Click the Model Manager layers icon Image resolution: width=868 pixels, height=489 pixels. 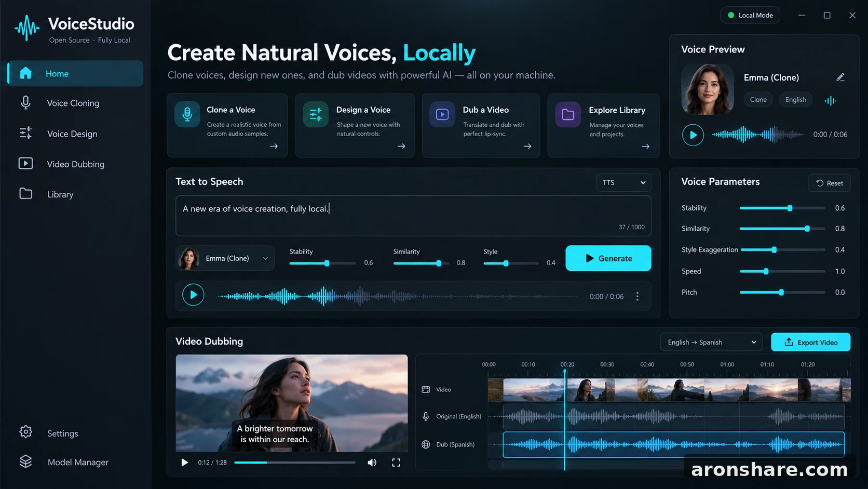[x=25, y=461]
